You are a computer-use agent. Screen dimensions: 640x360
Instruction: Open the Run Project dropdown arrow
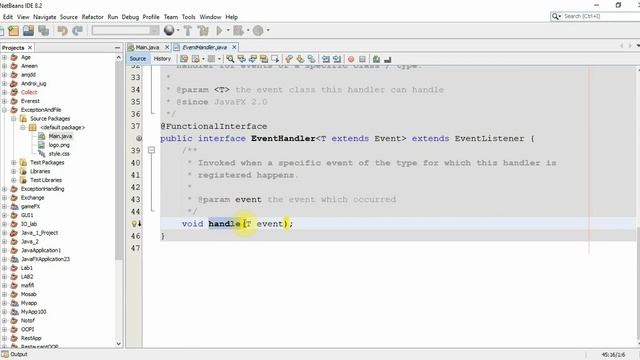pyautogui.click(x=228, y=31)
